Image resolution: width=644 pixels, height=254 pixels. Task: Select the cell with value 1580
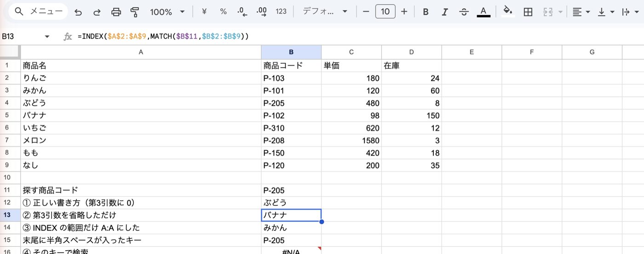tap(351, 141)
